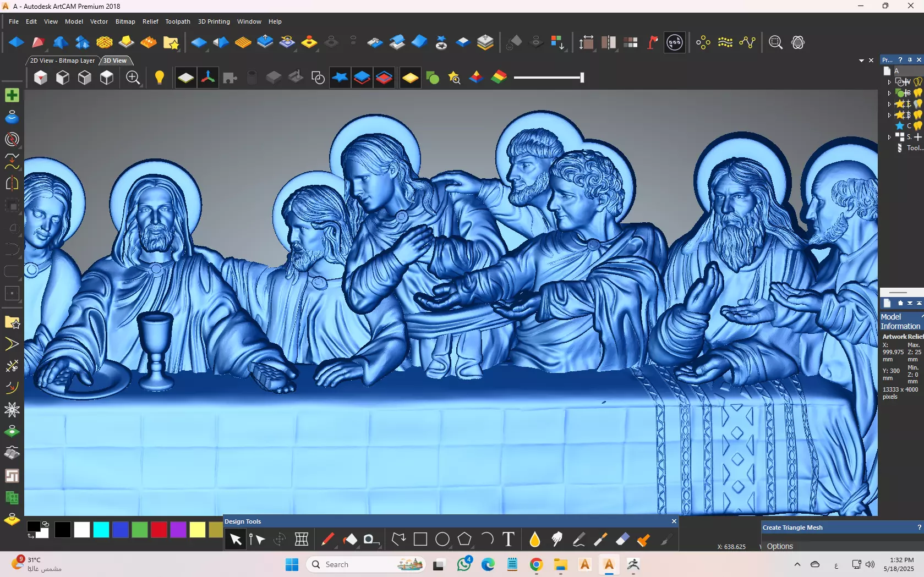
Task: Click the Options label under Create Triangle Mesh
Action: click(780, 546)
